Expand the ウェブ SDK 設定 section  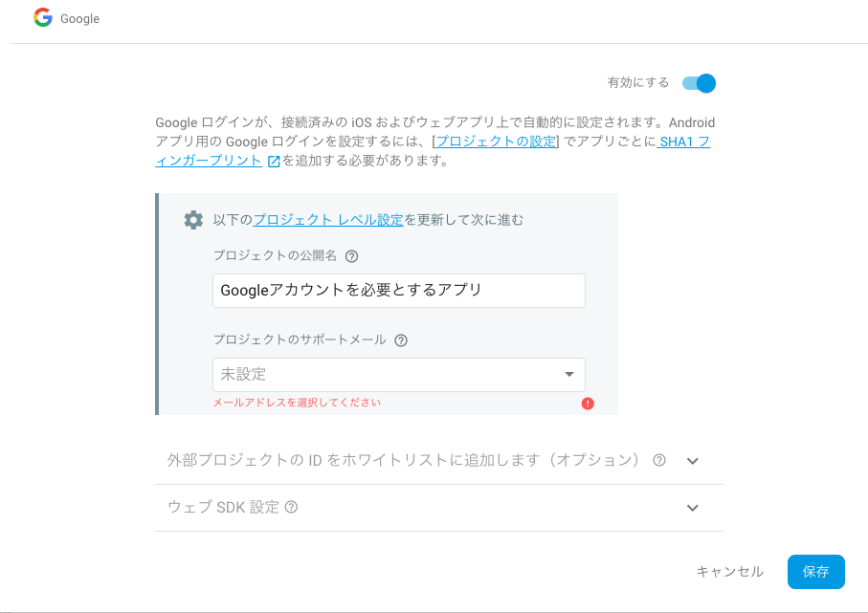tap(693, 508)
